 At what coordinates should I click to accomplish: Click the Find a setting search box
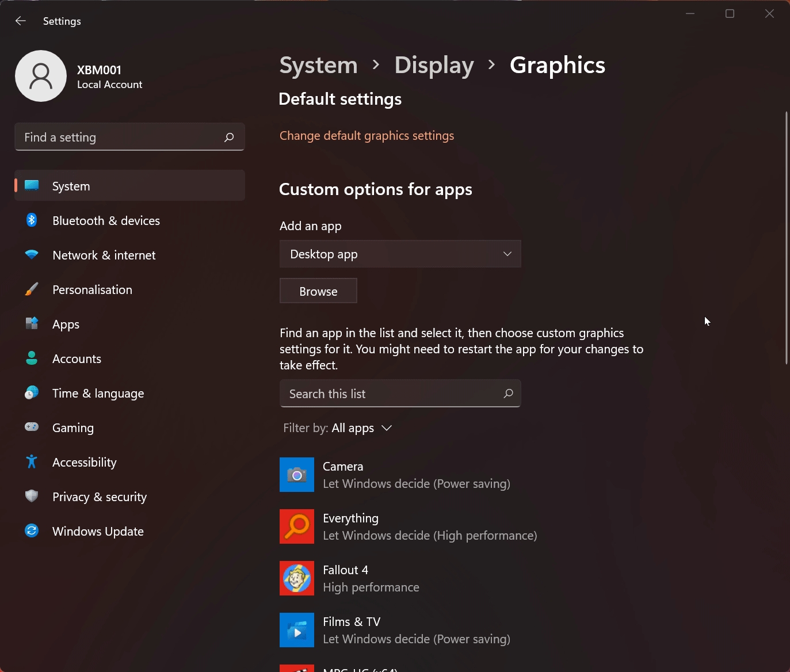(121, 137)
